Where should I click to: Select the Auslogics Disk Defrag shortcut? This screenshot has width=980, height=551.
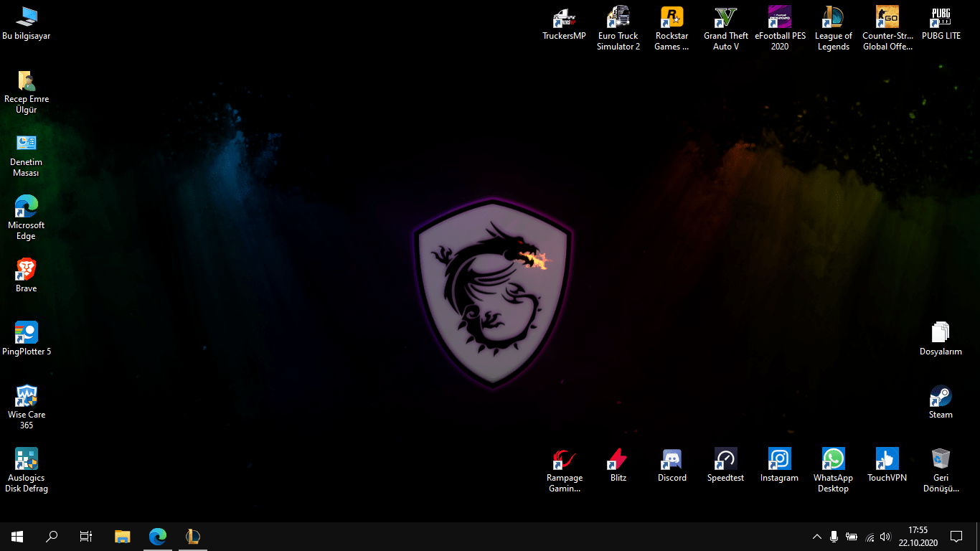pyautogui.click(x=27, y=471)
